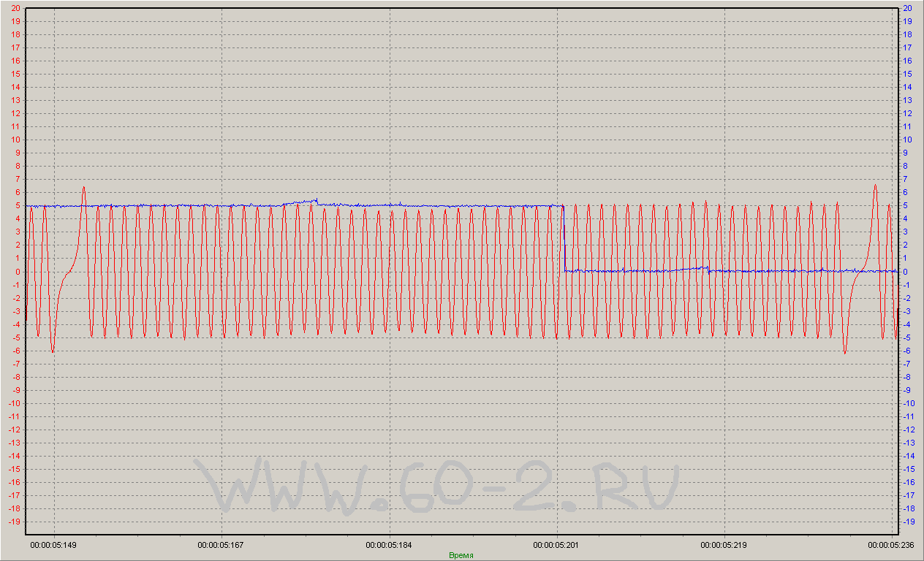The width and height of the screenshot is (924, 561).
Task: Select the 00:00:05:167 time marker
Action: (x=221, y=545)
